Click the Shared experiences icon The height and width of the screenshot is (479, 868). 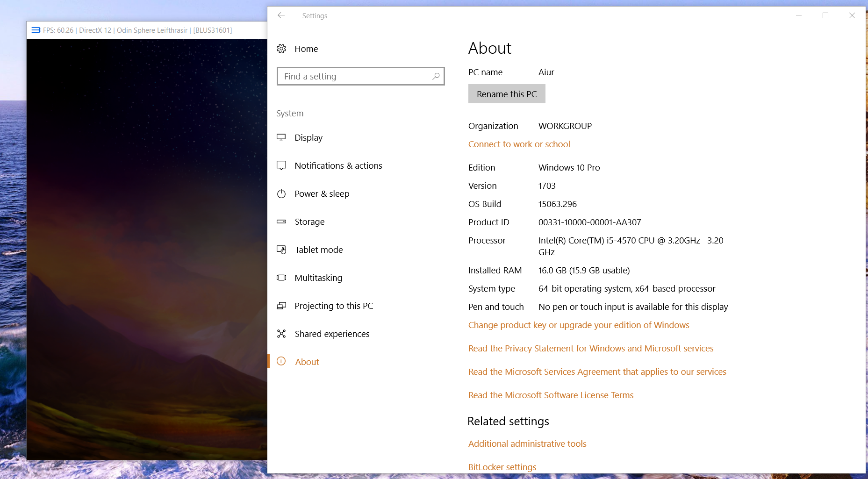(x=281, y=334)
